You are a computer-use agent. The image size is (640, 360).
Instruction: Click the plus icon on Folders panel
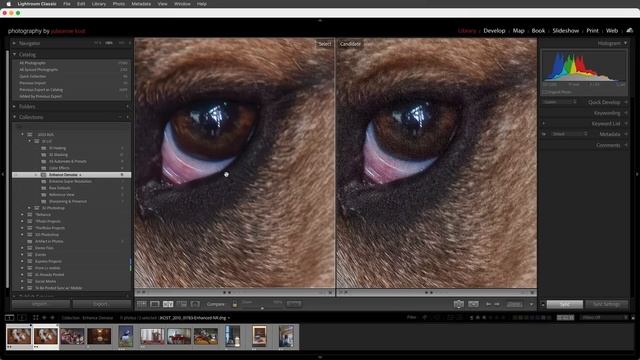point(127,107)
